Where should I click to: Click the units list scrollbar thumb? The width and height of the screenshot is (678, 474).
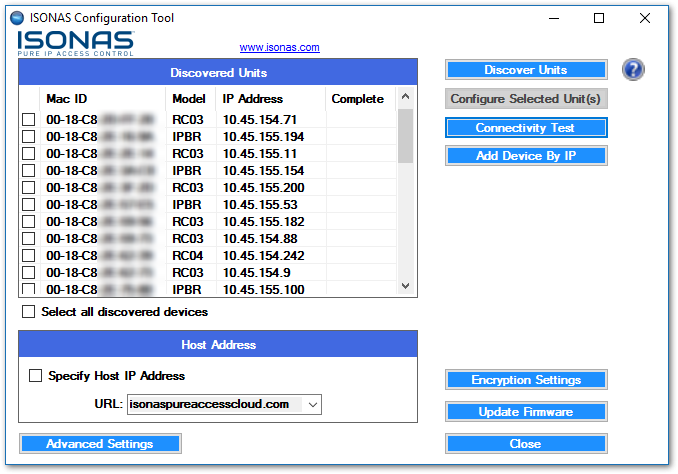pyautogui.click(x=405, y=136)
